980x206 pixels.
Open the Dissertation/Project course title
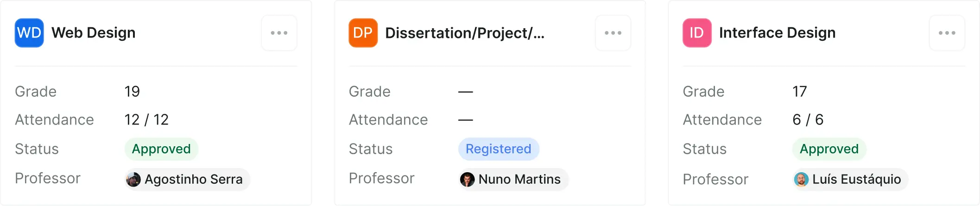465,33
